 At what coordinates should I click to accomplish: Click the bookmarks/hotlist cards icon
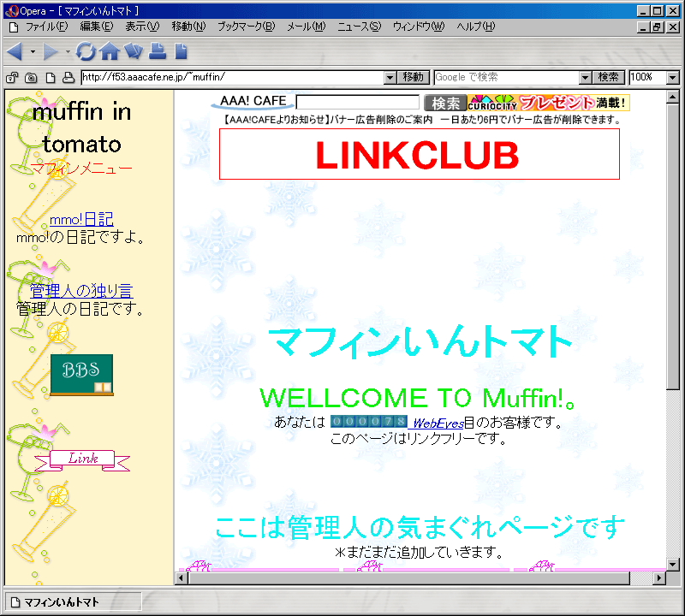(134, 51)
